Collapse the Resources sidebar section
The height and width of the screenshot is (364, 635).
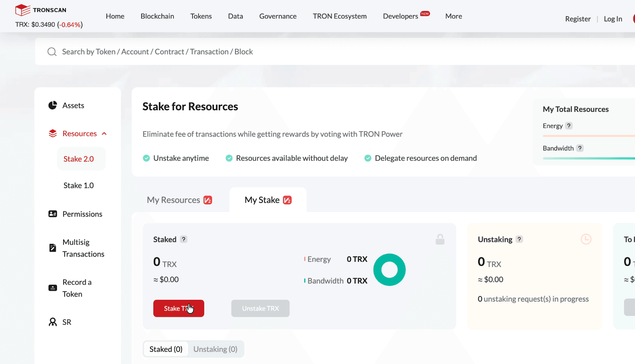coord(104,134)
